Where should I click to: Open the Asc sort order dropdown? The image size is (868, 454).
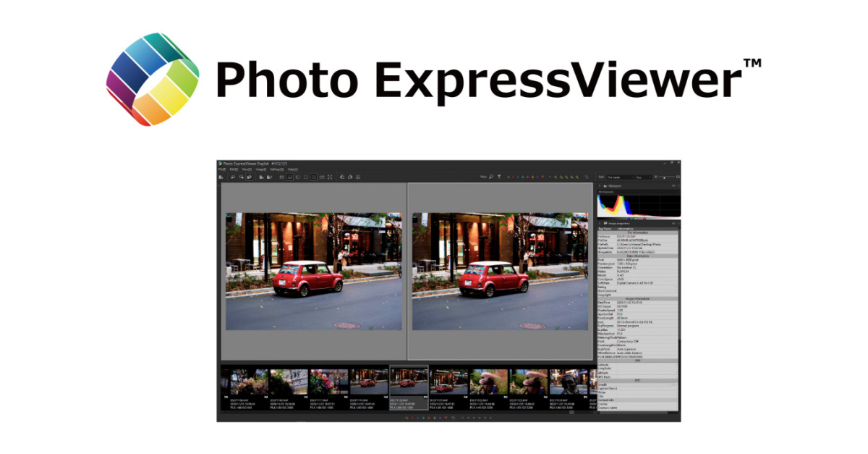pos(644,177)
